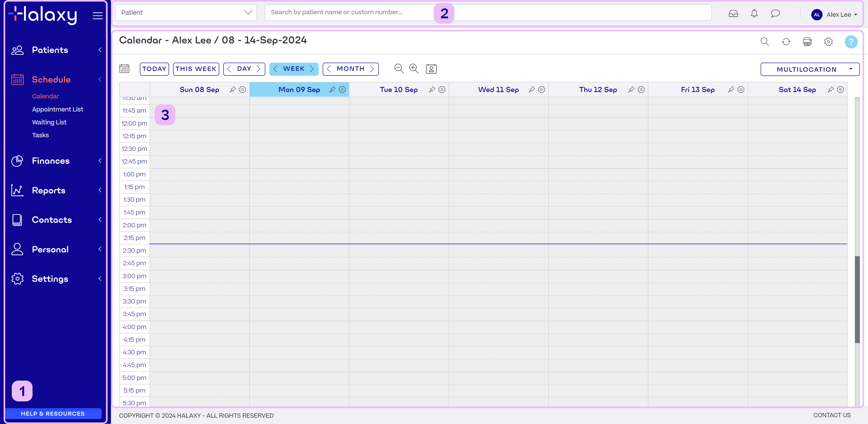Click the HELP & RESOURCES button
The height and width of the screenshot is (424, 868).
point(53,414)
